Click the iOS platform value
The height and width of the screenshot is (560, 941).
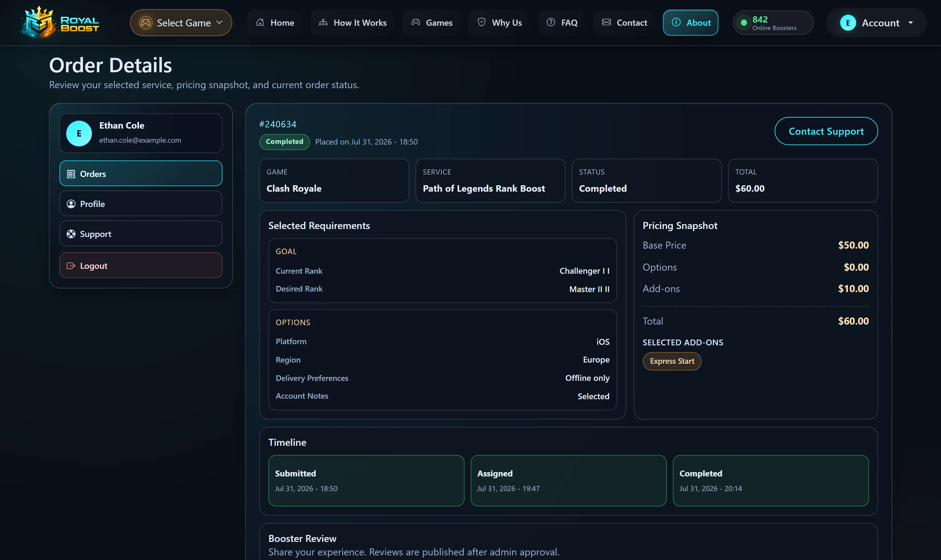[x=603, y=341]
